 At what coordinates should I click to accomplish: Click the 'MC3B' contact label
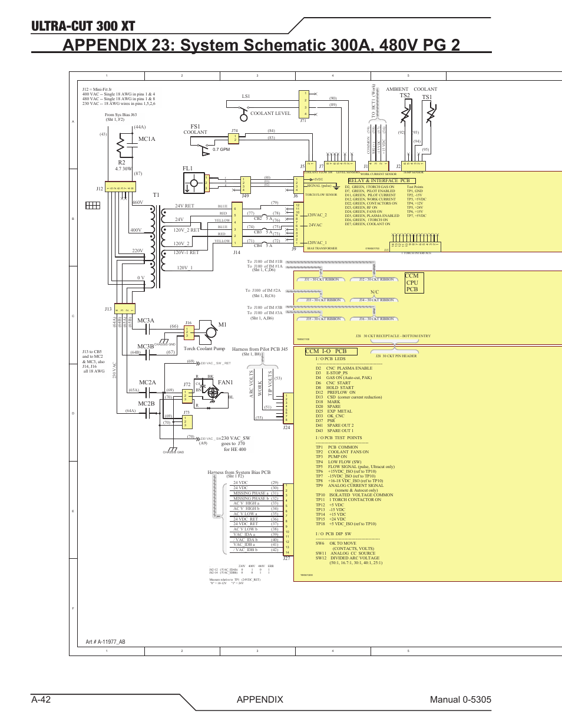click(x=146, y=347)
